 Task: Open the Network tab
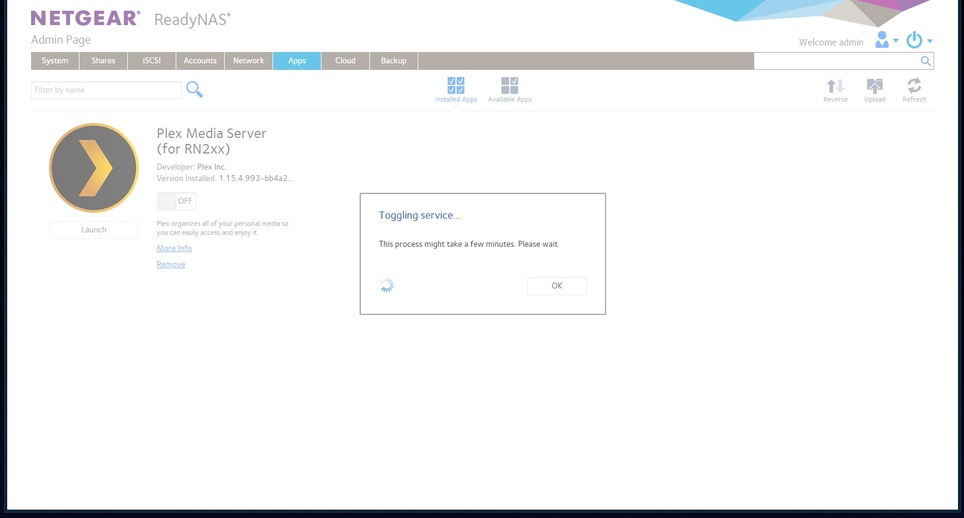(x=248, y=61)
